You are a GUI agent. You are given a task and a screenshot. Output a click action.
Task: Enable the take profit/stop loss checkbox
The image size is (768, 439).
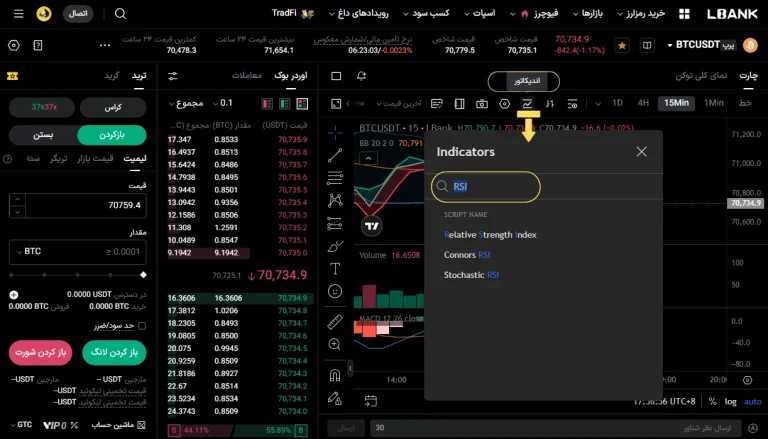pyautogui.click(x=142, y=326)
